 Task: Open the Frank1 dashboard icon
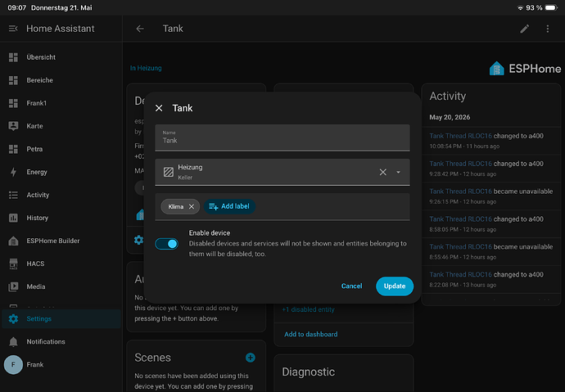point(13,103)
